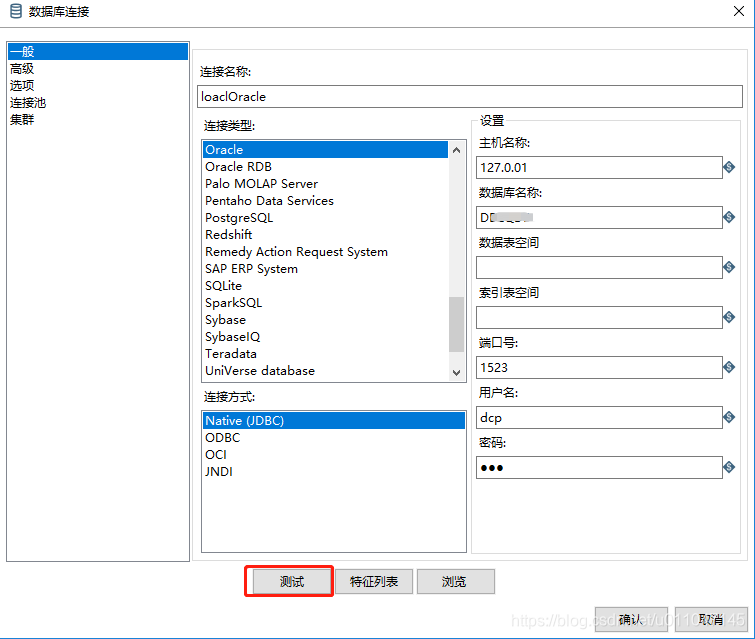Click variable icon next to 密码 field

pyautogui.click(x=729, y=467)
